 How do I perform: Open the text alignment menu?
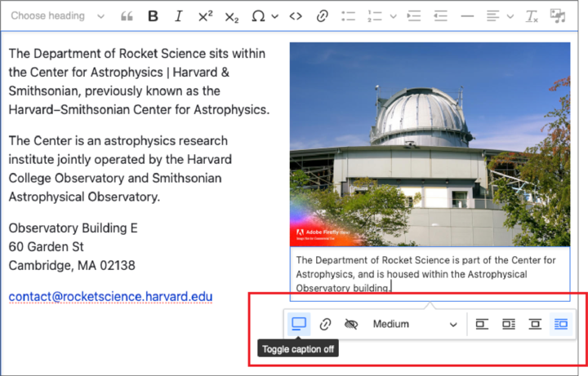point(492,16)
